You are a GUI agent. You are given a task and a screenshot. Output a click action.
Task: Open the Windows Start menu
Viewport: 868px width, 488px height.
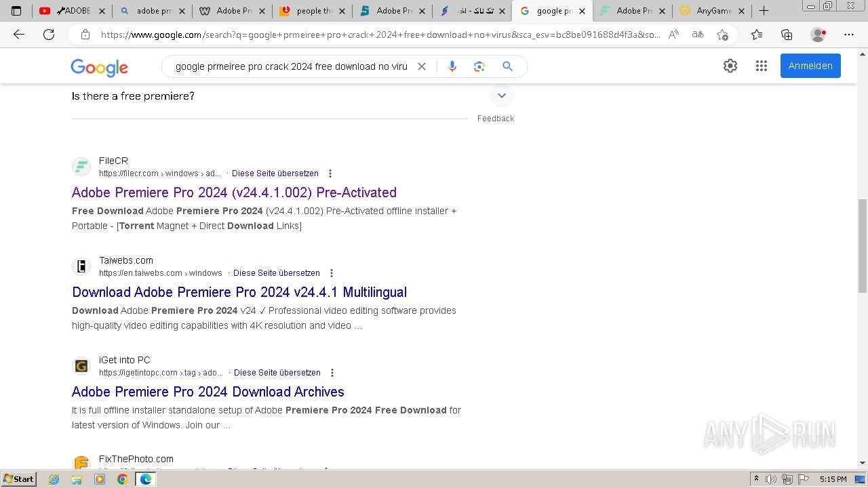click(x=18, y=479)
